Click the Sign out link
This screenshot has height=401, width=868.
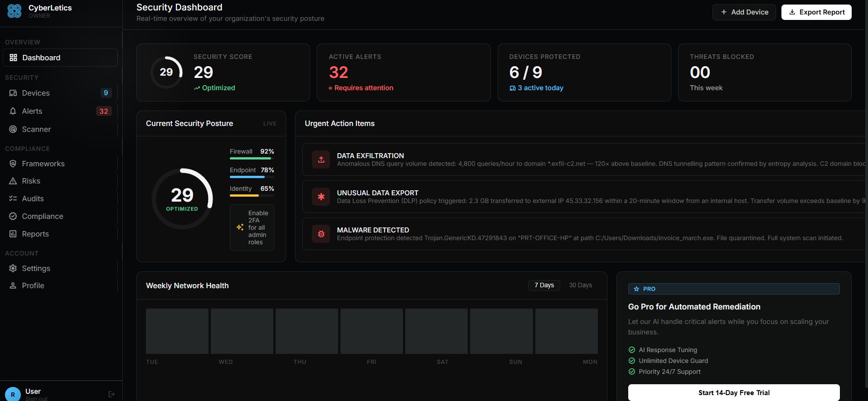click(36, 399)
